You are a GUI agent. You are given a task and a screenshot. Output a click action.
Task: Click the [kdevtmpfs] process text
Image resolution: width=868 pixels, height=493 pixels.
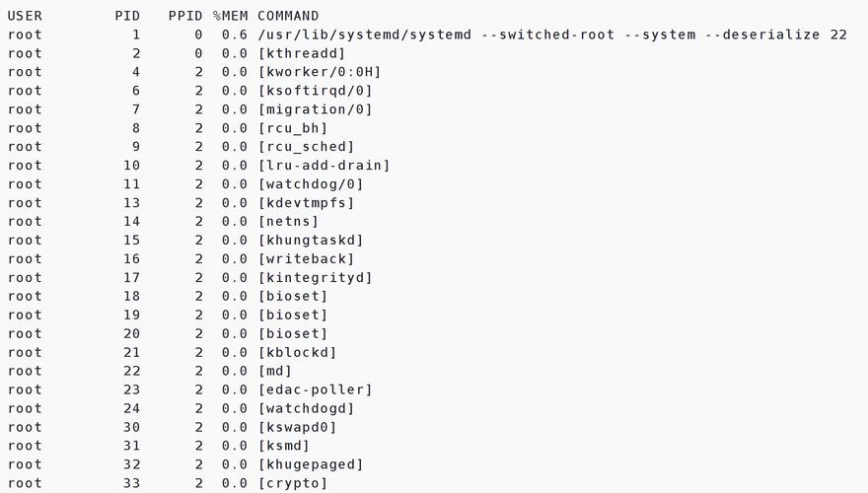[306, 203]
